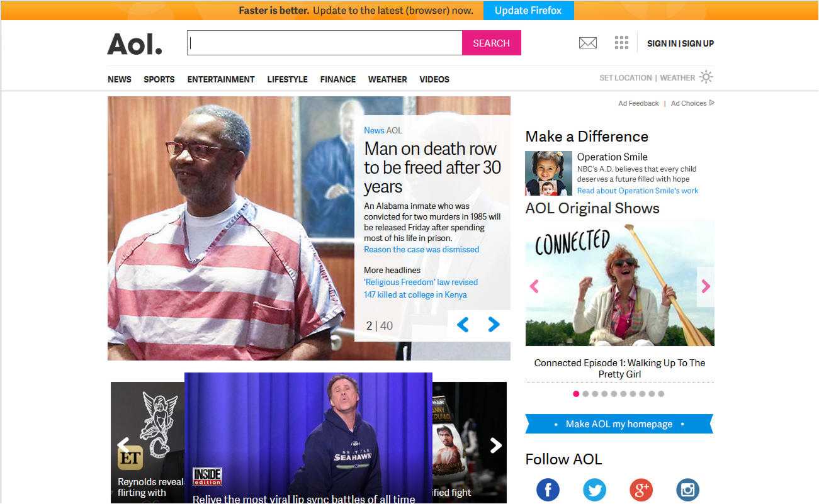The width and height of the screenshot is (819, 504).
Task: Open the Sports menu
Action: tap(159, 79)
